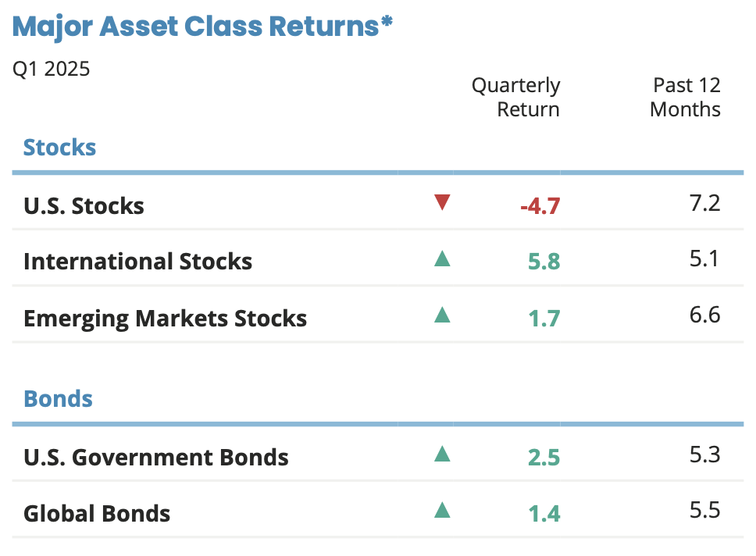Click the U.S. Government Bonds row label
The height and width of the screenshot is (556, 756).
pyautogui.click(x=156, y=457)
